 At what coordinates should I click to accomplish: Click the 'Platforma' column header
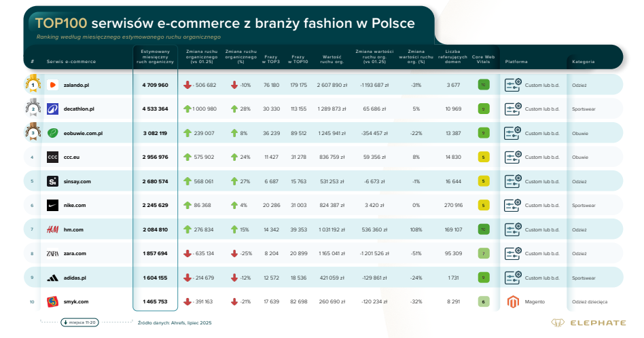point(516,62)
